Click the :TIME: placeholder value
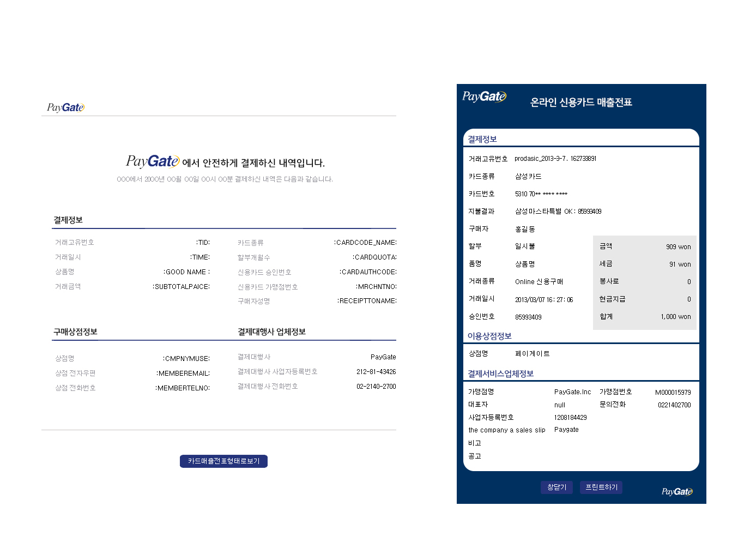Image resolution: width=732 pixels, height=560 pixels. (200, 257)
